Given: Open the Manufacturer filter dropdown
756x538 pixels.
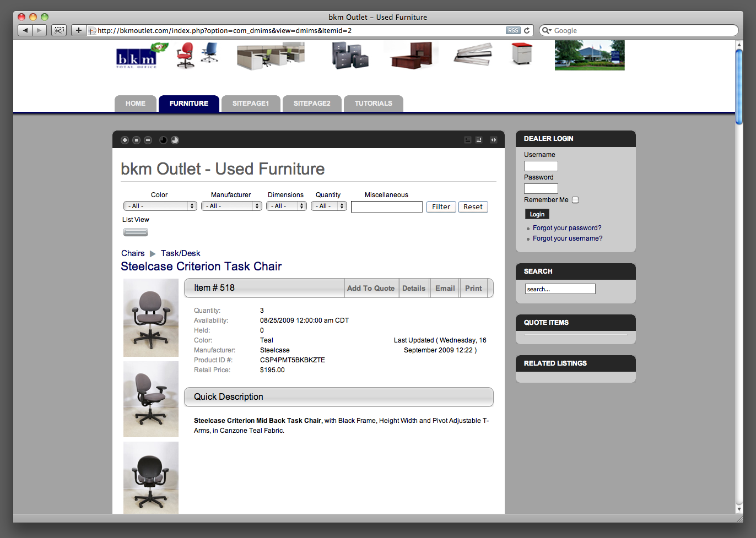Looking at the screenshot, I should [x=231, y=206].
